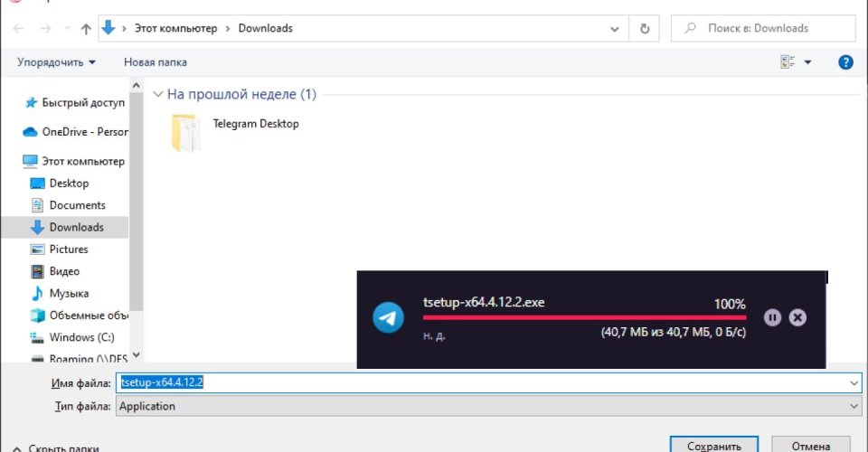
Task: Click the view layout icon
Action: (786, 62)
